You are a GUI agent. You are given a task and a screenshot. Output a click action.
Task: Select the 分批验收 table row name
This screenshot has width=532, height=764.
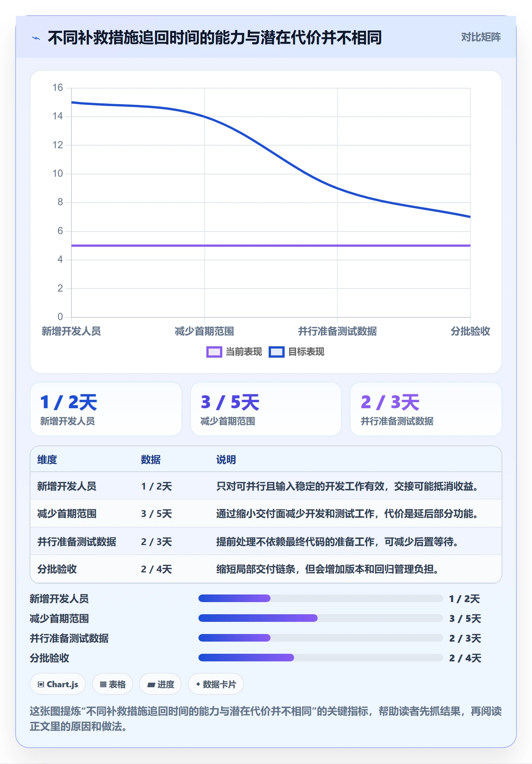[x=57, y=569]
